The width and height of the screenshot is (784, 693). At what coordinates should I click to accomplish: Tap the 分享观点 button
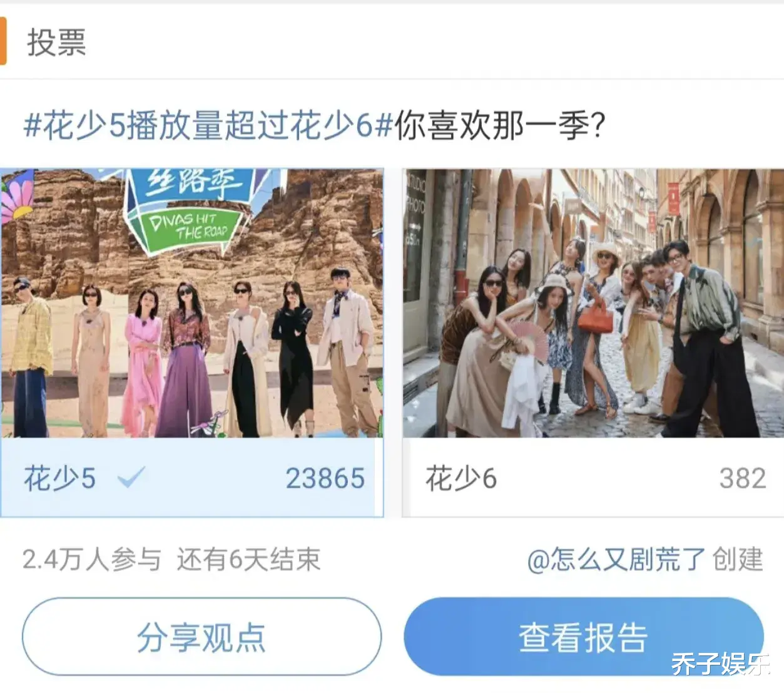point(201,637)
